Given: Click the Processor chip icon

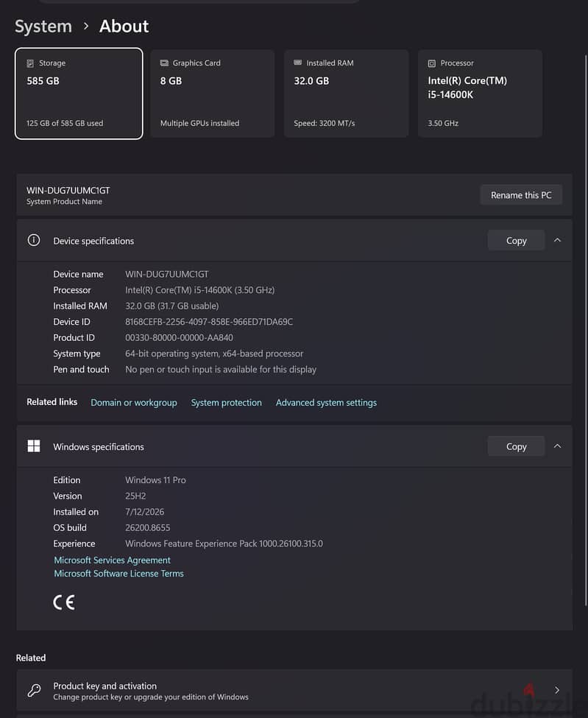Looking at the screenshot, I should [431, 63].
